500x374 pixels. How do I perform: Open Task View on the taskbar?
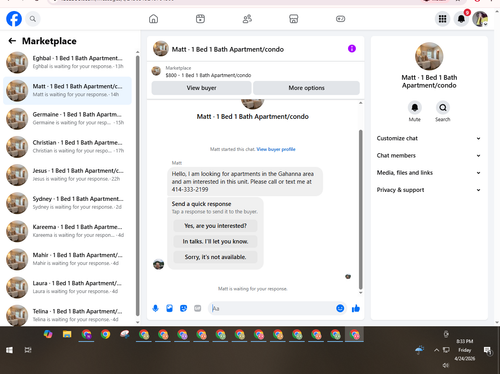tap(28, 350)
